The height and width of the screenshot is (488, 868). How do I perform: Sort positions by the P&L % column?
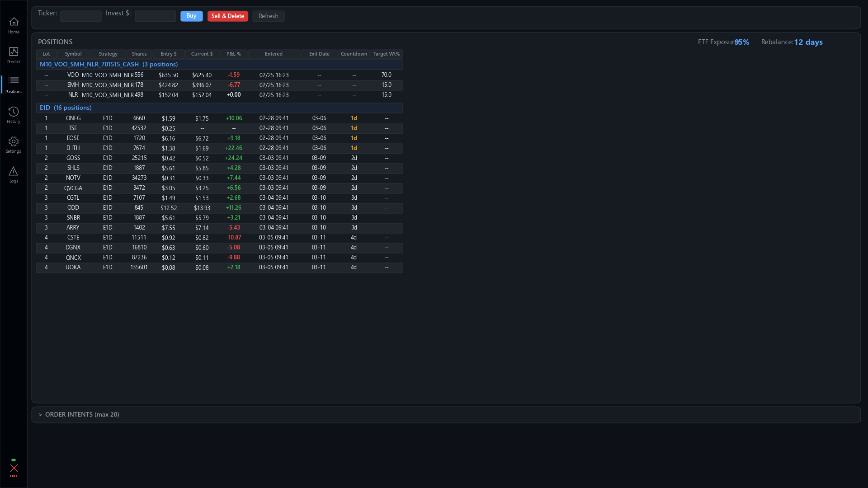(234, 54)
